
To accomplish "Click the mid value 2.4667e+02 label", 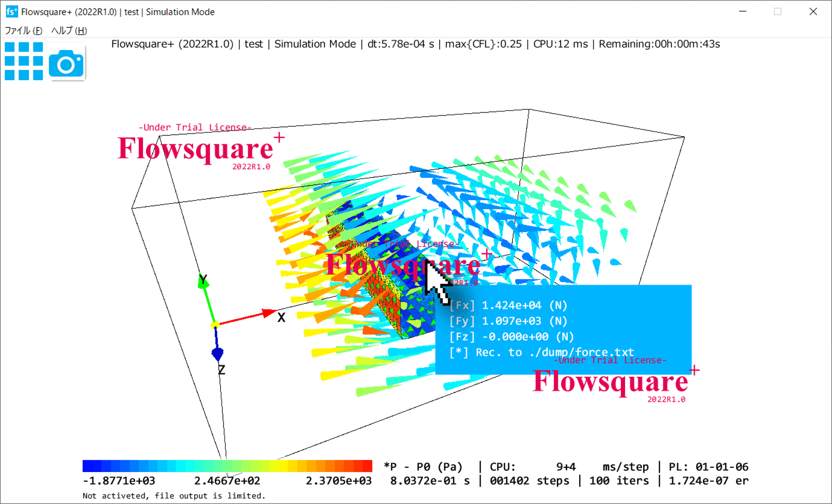I will click(227, 481).
